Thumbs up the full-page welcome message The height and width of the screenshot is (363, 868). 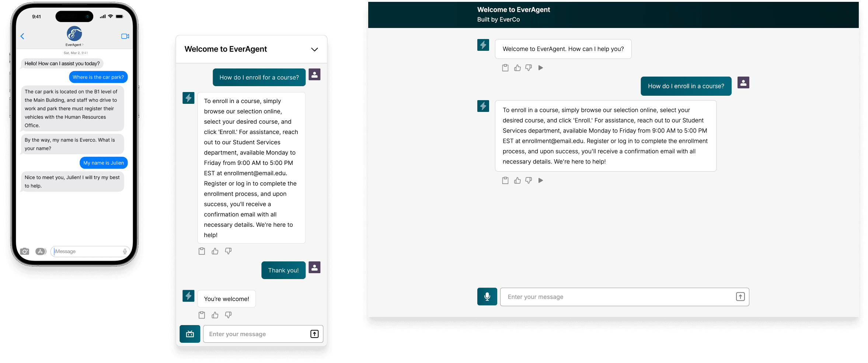[517, 68]
